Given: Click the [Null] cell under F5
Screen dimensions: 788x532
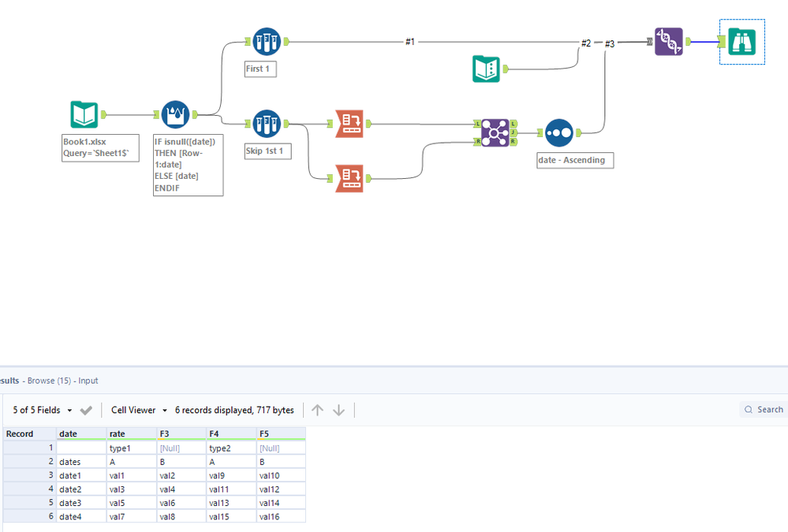Looking at the screenshot, I should [281, 448].
